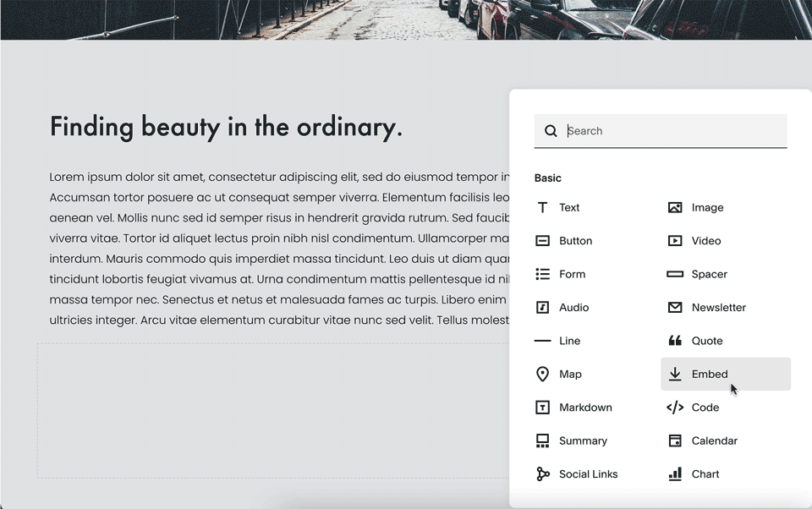The height and width of the screenshot is (509, 812).
Task: Click the Summary block icon
Action: (542, 441)
